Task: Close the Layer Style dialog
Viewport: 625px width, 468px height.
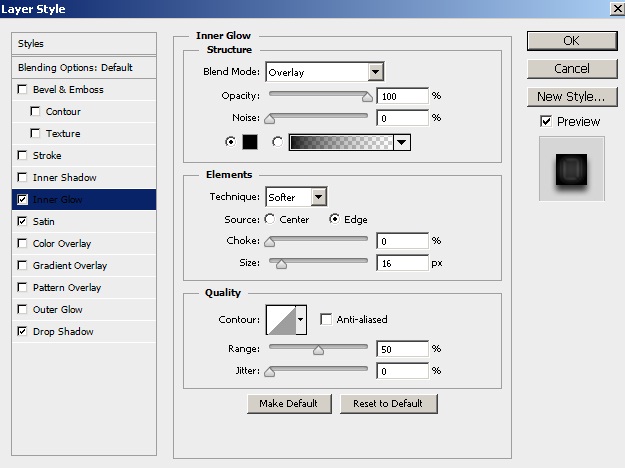Action: pyautogui.click(x=613, y=8)
